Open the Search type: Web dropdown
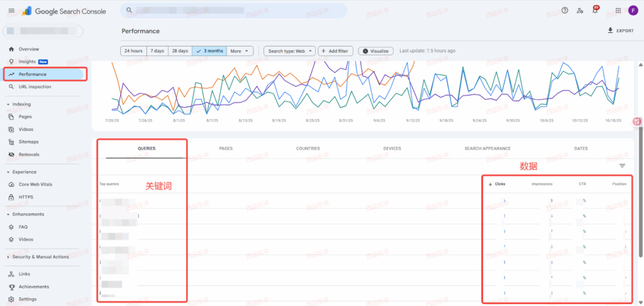Viewport: 644px width, 306px height. (289, 51)
